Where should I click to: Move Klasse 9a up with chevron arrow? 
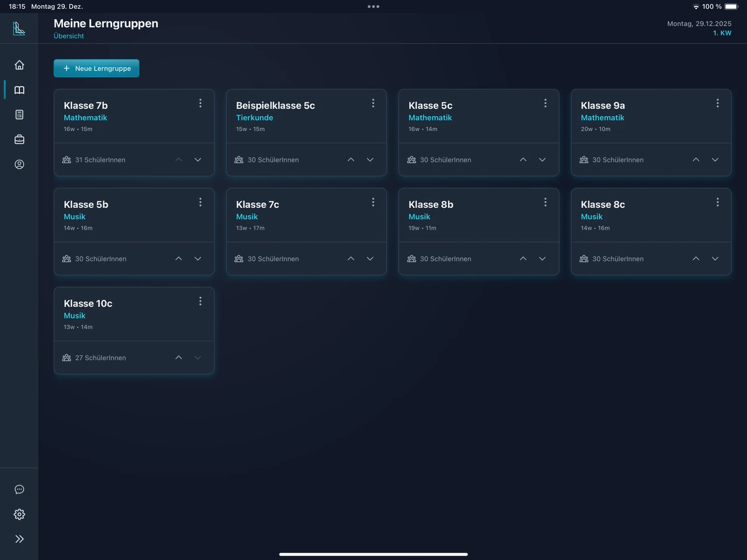pos(696,160)
